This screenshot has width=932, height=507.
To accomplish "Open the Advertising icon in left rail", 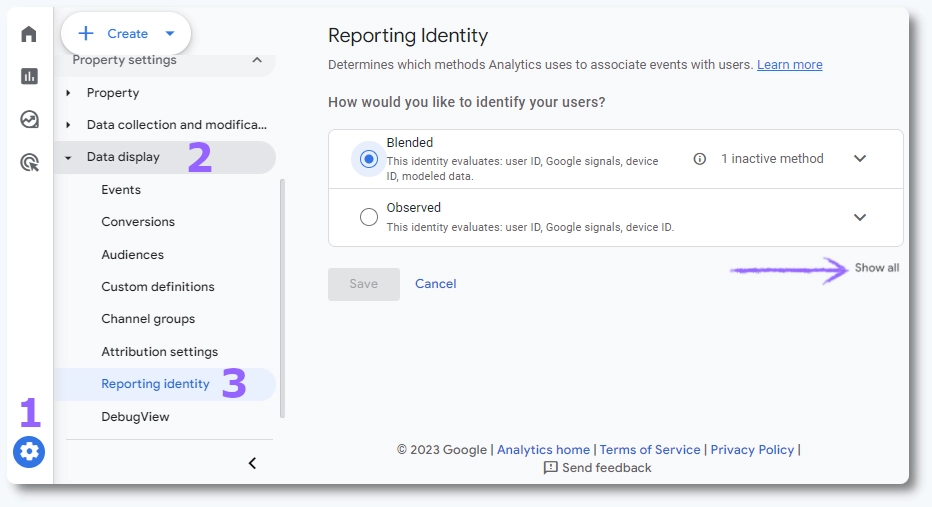I will pyautogui.click(x=29, y=163).
